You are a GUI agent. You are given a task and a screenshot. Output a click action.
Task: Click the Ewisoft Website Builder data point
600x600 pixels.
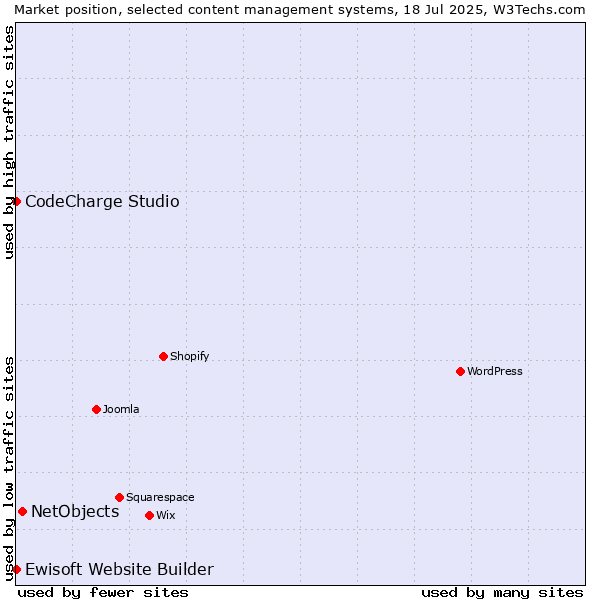[x=16, y=569]
